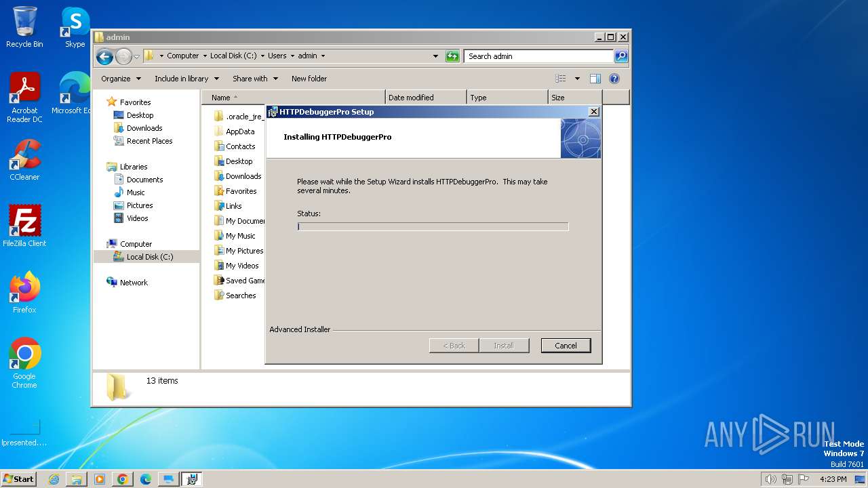Select Desktop under Favorites
Image resolution: width=868 pixels, height=488 pixels.
[x=140, y=115]
